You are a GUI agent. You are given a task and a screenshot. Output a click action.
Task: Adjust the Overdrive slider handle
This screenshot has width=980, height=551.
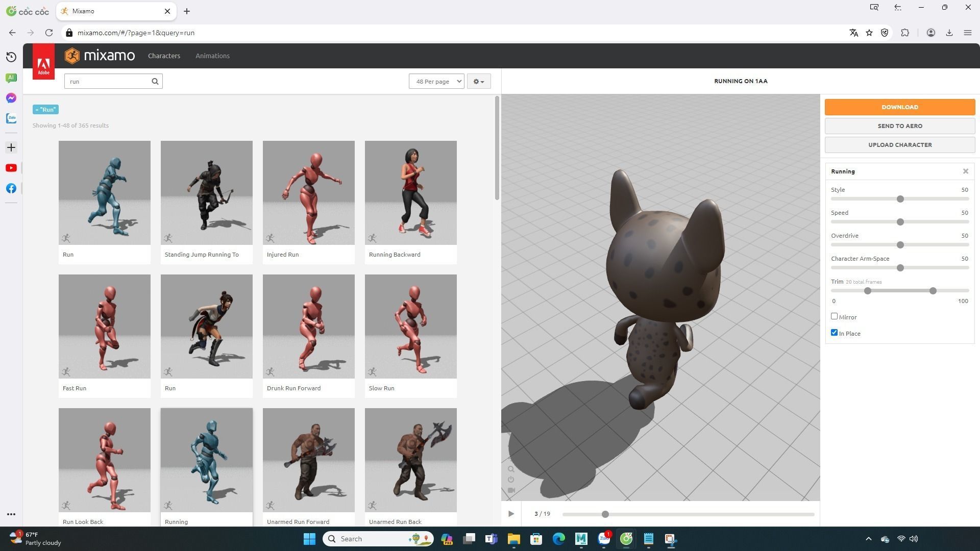900,245
